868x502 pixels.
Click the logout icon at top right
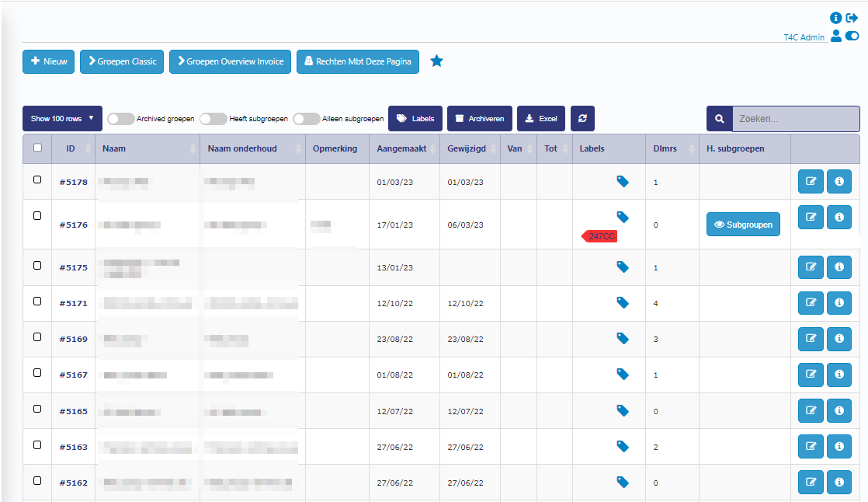(852, 18)
